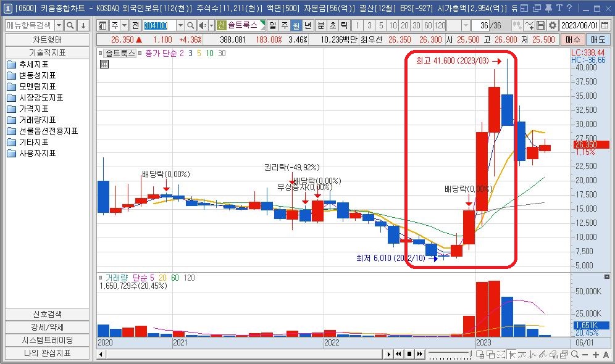615x364 pixels.
Task: Click the picture chart capture icon at bottom
Action: tap(564, 355)
